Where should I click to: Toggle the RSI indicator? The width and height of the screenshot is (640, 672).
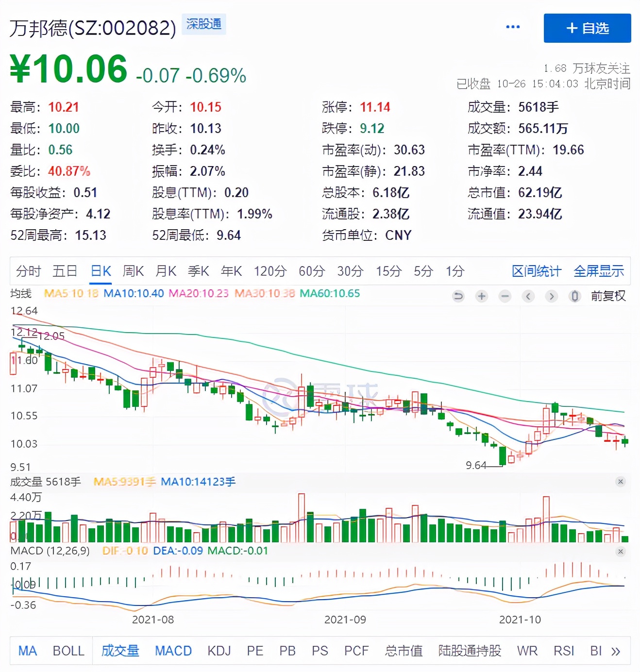[x=564, y=651]
